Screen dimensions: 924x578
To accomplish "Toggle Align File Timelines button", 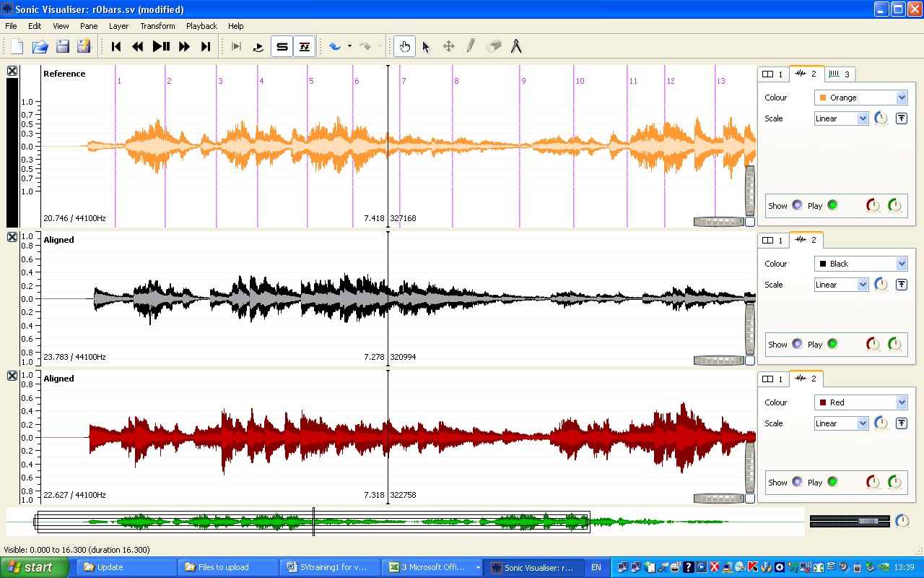I will pos(305,46).
